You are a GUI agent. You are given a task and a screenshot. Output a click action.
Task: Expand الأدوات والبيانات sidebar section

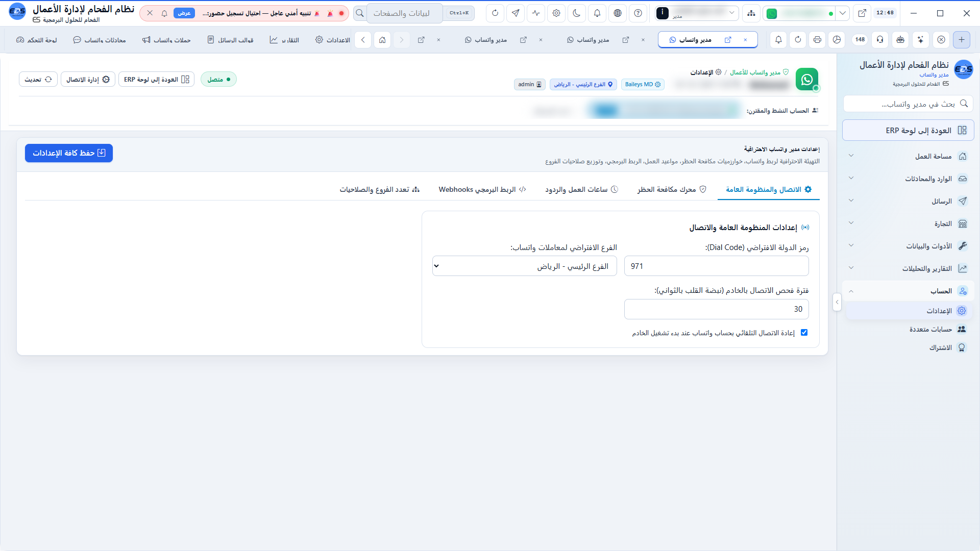pyautogui.click(x=908, y=246)
